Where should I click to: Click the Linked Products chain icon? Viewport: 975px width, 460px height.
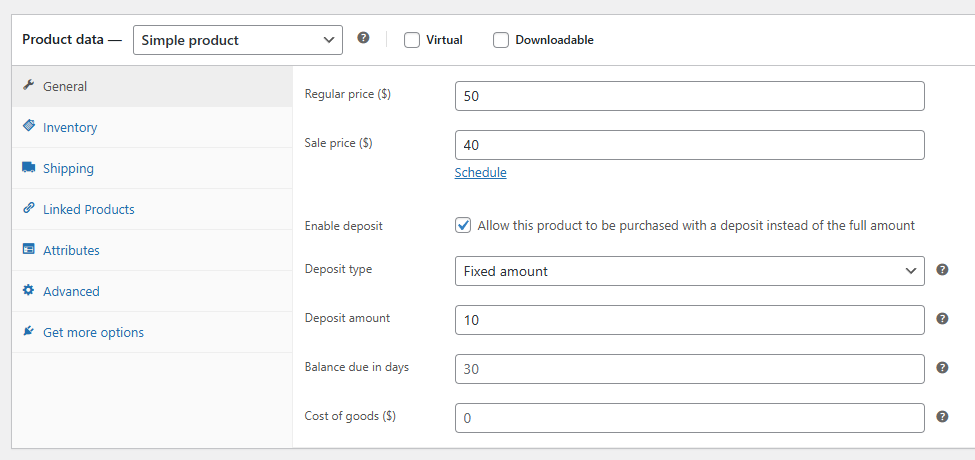click(x=29, y=208)
